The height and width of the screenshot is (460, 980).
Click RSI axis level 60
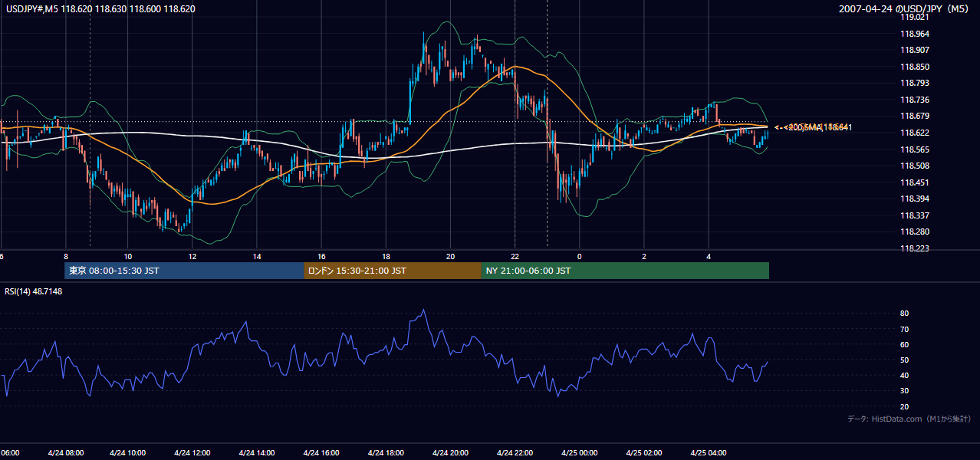point(905,344)
